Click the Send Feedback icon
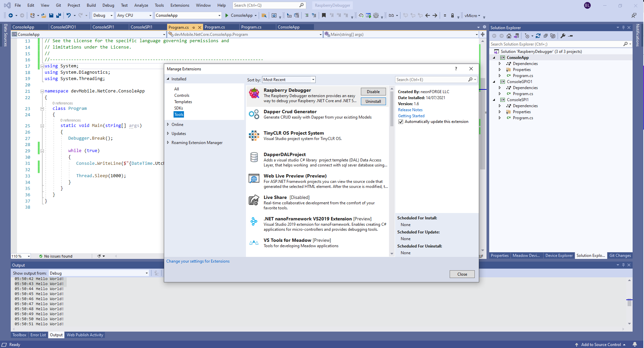Viewport: 644px width, 348px height. (x=634, y=15)
